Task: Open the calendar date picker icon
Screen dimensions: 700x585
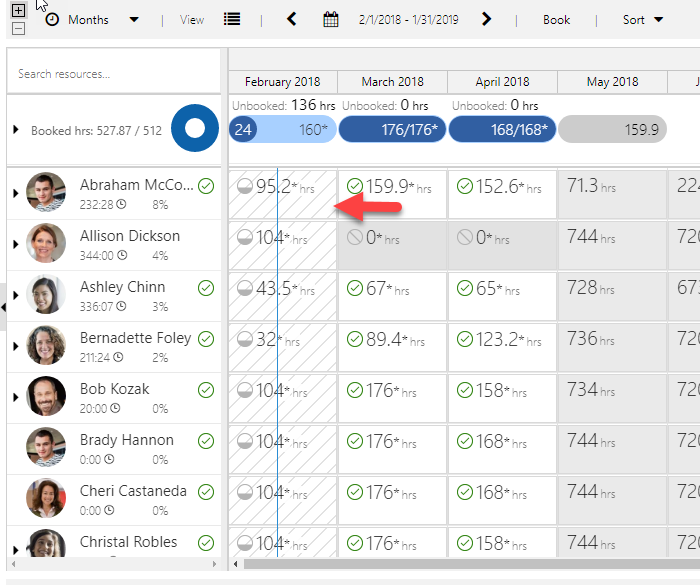Action: coord(331,19)
